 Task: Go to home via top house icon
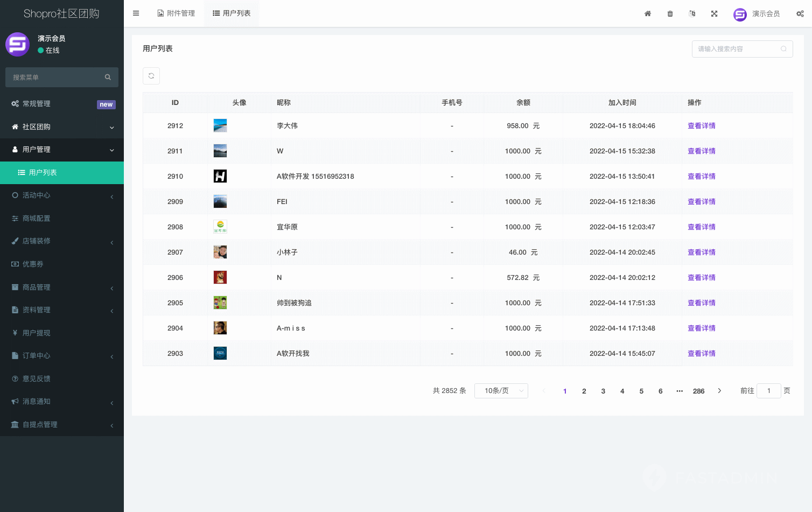[x=648, y=13]
